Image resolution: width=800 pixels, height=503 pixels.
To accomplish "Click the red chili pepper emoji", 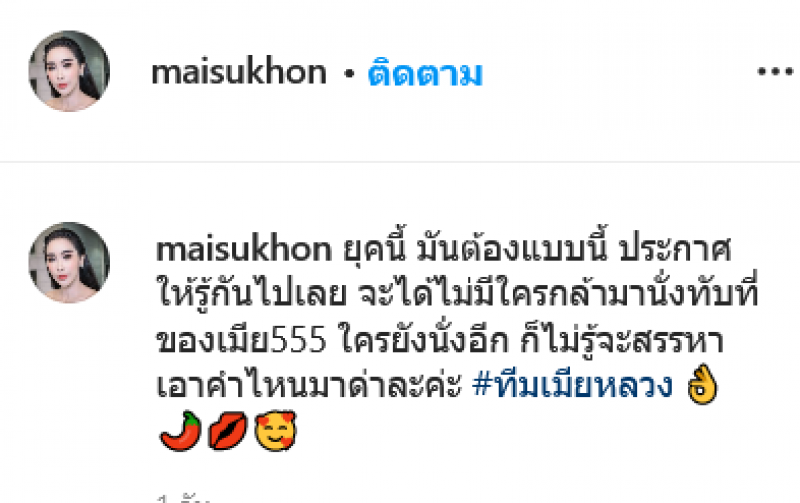I will pyautogui.click(x=181, y=431).
